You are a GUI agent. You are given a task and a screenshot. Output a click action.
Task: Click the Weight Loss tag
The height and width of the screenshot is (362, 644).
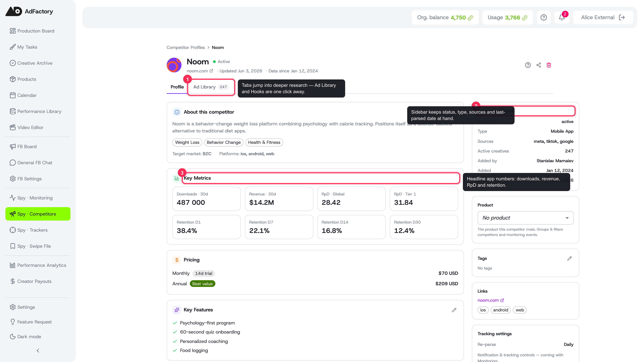click(187, 142)
